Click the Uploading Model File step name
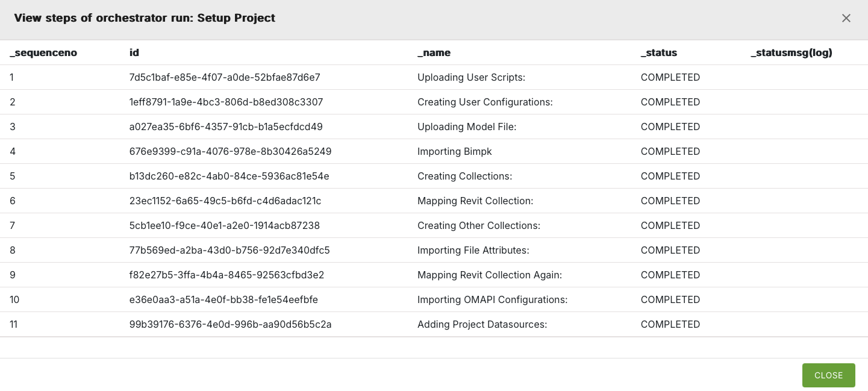 click(467, 127)
